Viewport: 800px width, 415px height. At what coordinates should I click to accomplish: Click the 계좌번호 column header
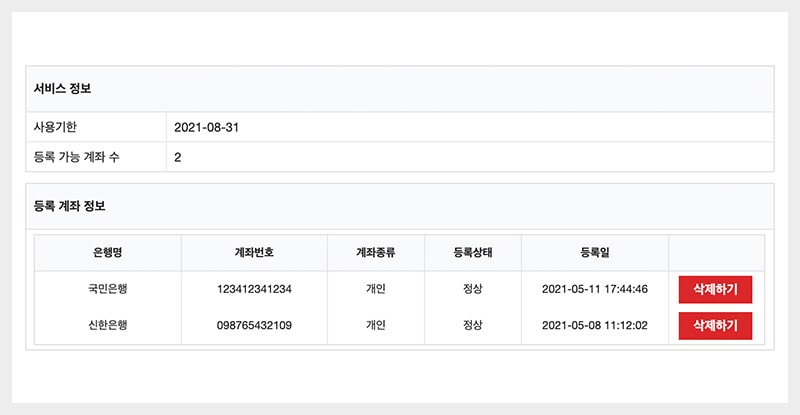254,253
